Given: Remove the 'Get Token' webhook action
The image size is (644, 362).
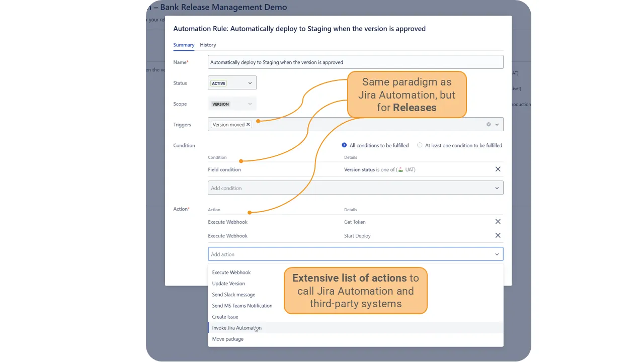Looking at the screenshot, I should click(498, 222).
